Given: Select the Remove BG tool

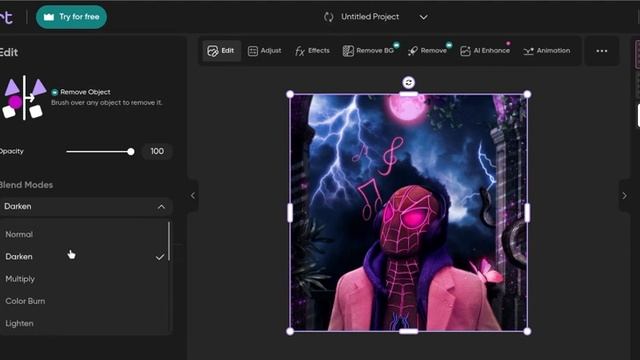Looking at the screenshot, I should click(368, 51).
